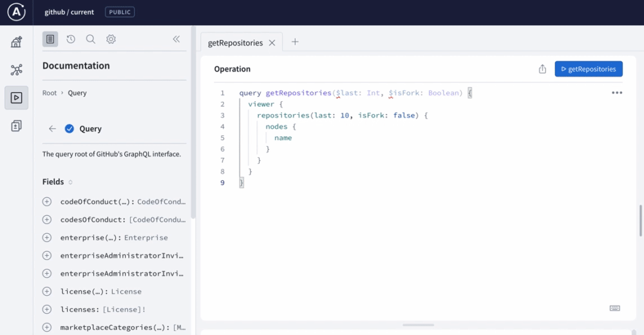Open the schema search magnifier icon
Image resolution: width=644 pixels, height=335 pixels.
pyautogui.click(x=90, y=39)
